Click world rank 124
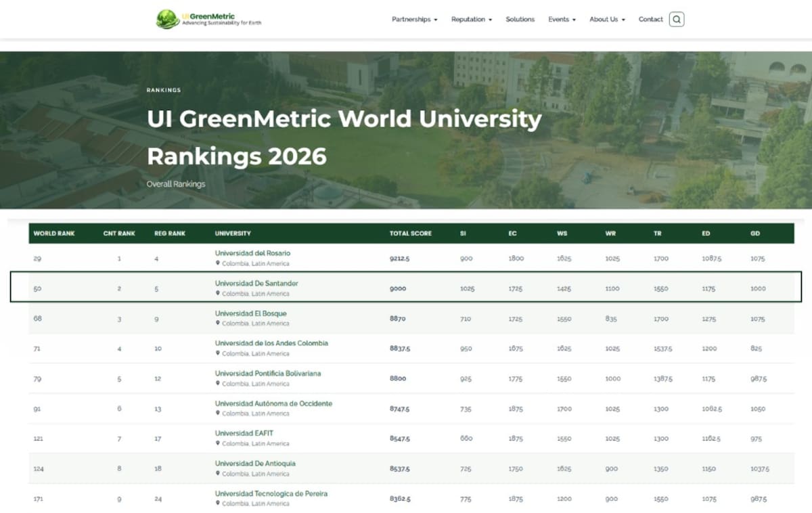Image resolution: width=812 pixels, height=513 pixels. [x=38, y=468]
